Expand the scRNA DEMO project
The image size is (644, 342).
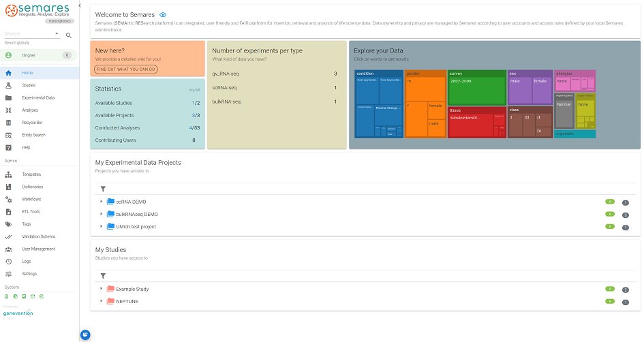point(102,202)
